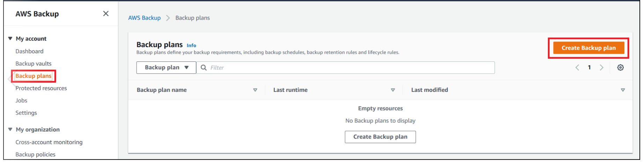This screenshot has height=162, width=644.
Task: Sort by Last runtime column arrow
Action: 393,90
